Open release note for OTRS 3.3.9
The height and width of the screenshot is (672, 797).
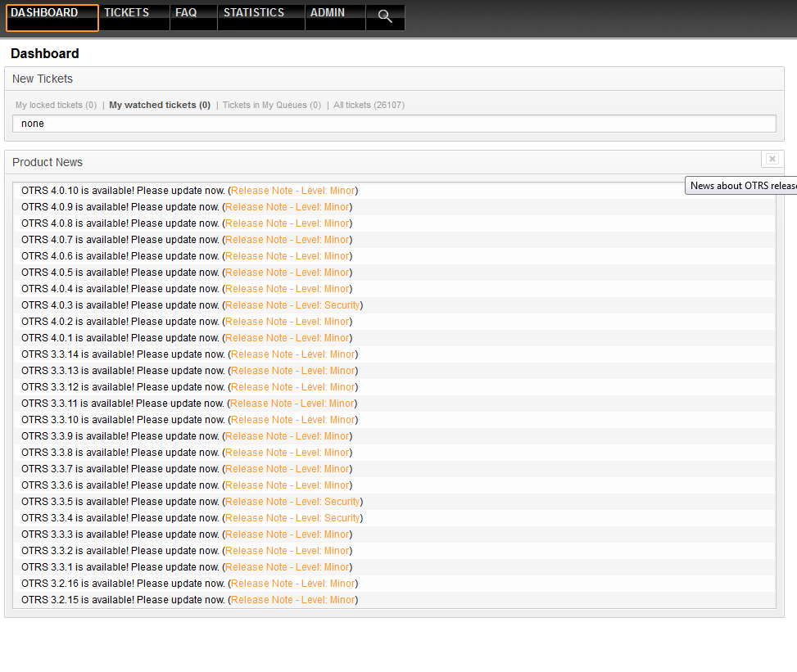(x=288, y=435)
